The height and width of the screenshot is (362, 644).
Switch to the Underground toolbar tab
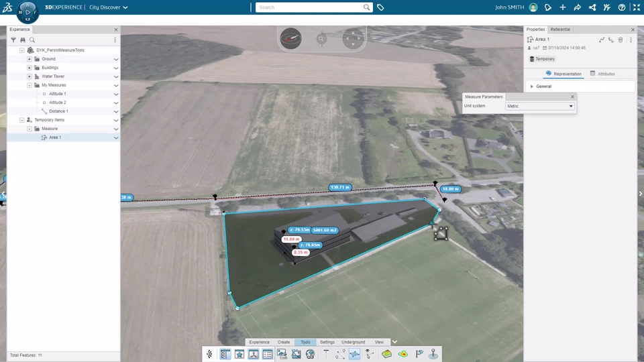pos(354,342)
